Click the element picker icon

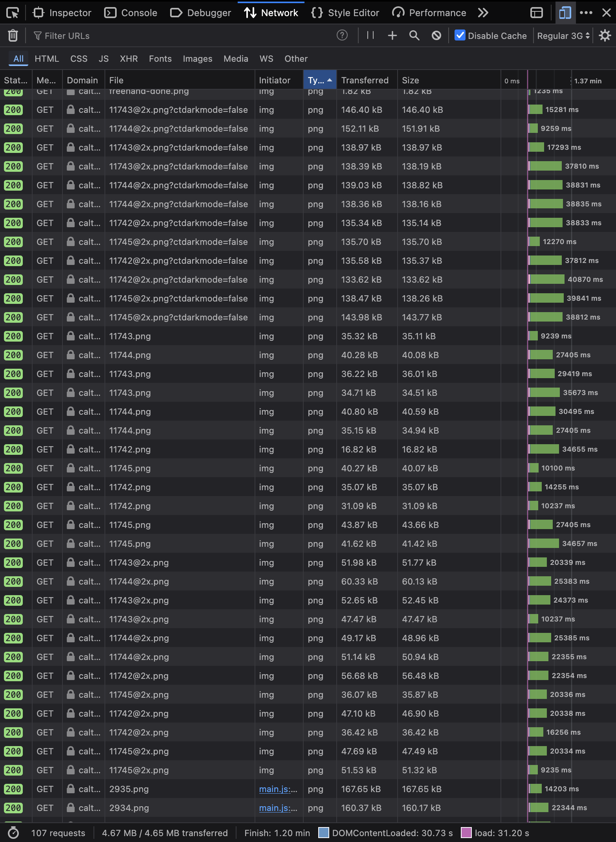pos(13,13)
